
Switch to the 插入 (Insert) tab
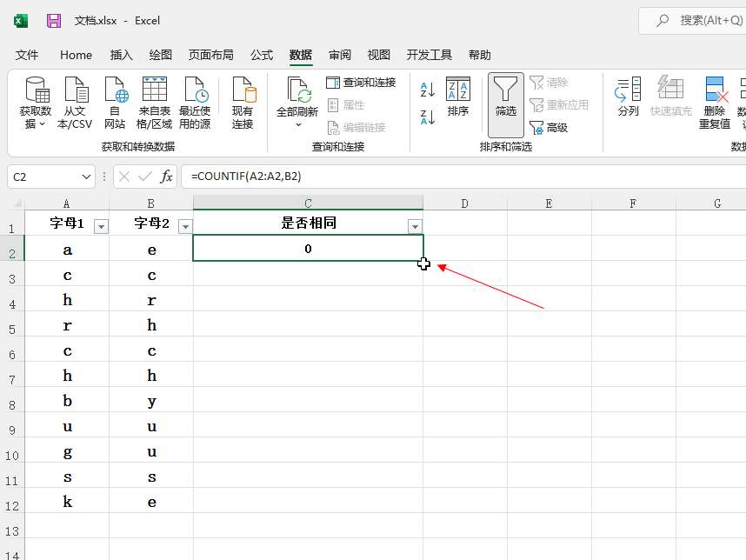[x=122, y=55]
